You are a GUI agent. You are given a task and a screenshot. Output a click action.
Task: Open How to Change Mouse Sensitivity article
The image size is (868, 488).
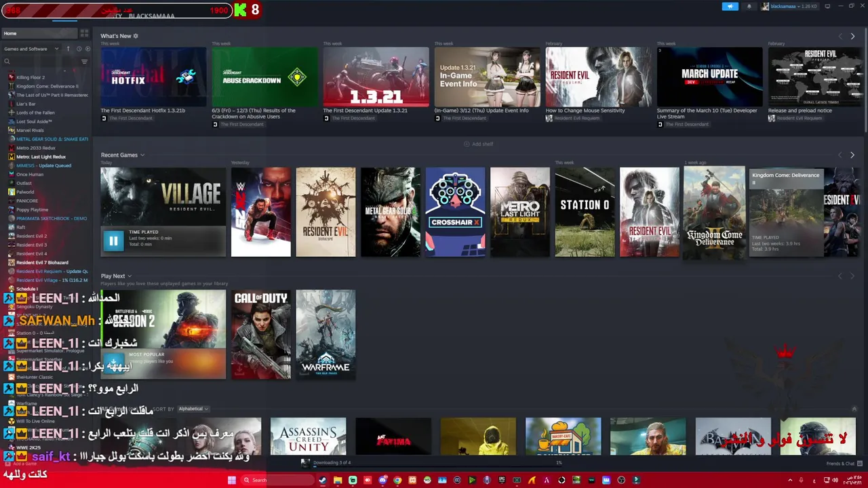pos(598,77)
